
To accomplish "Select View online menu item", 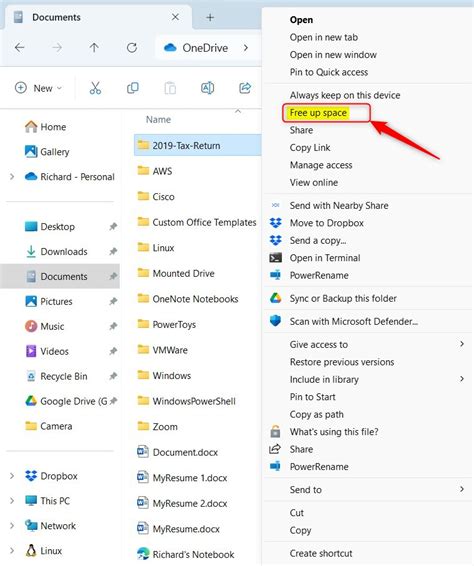I will [x=314, y=182].
